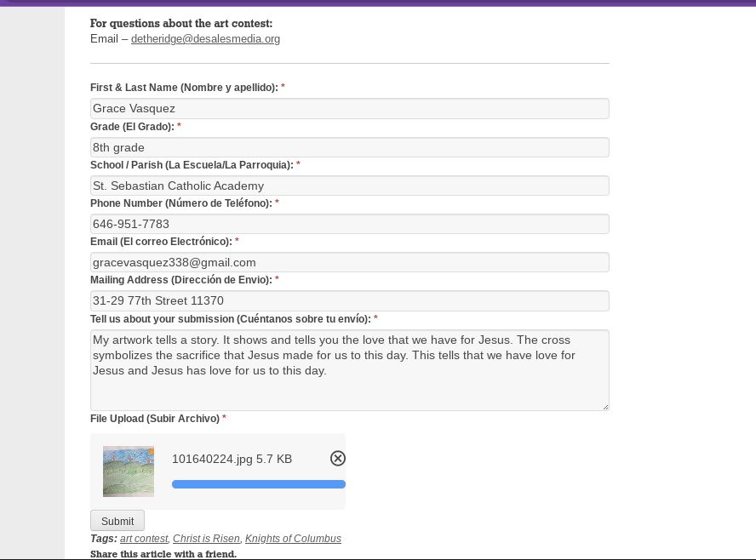The image size is (756, 560).
Task: Focus the First & Last Name field
Action: 349,109
